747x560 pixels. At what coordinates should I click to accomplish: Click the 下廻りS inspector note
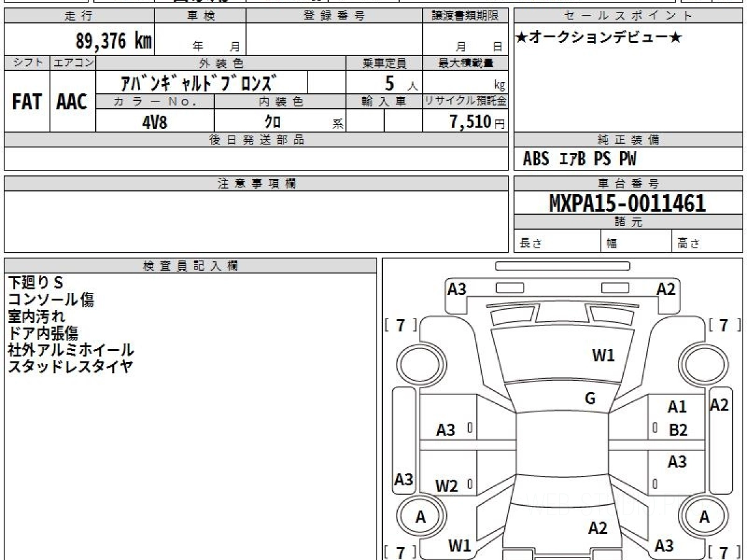35,282
